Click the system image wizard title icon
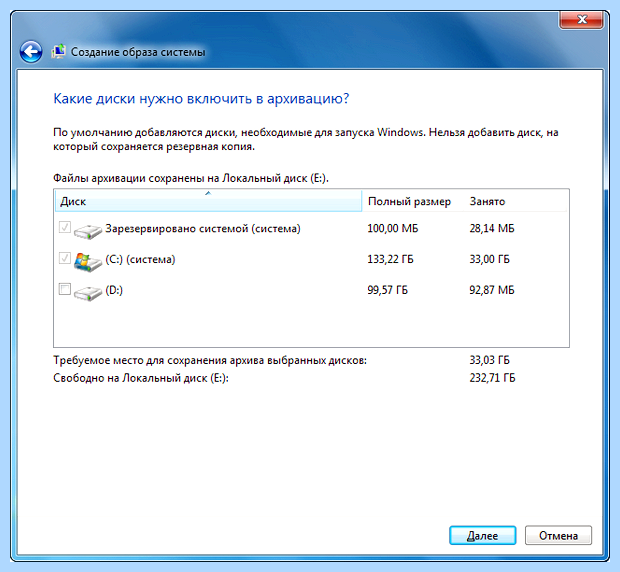The image size is (620, 572). coord(59,51)
